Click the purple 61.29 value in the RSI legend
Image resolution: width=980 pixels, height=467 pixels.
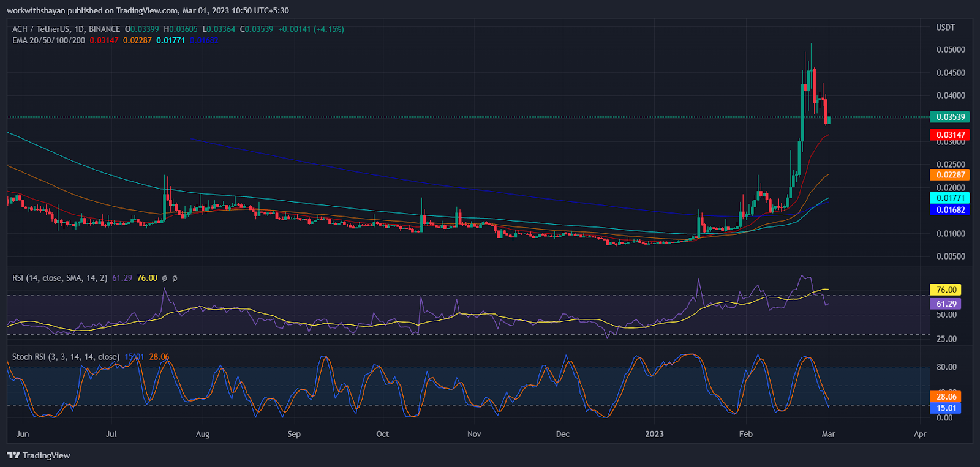(123, 278)
